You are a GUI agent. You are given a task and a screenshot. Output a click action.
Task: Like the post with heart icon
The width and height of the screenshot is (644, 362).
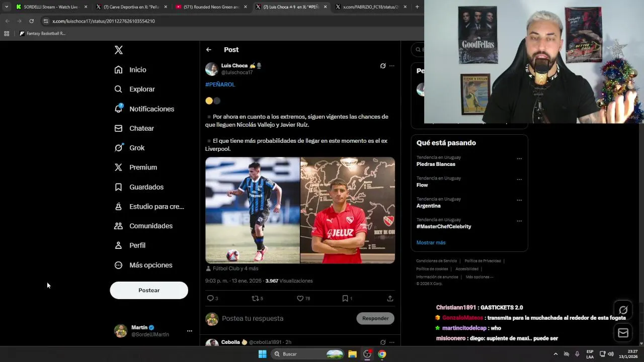300,298
